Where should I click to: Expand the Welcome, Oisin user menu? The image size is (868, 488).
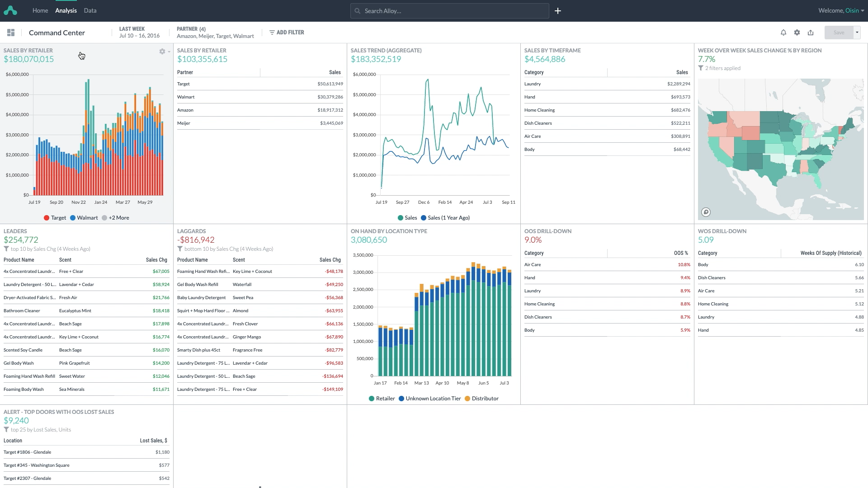point(841,10)
